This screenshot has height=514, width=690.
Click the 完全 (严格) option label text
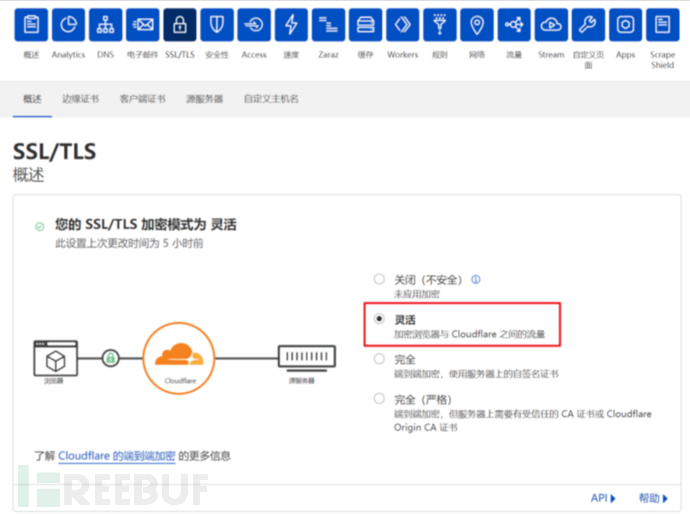click(x=423, y=400)
